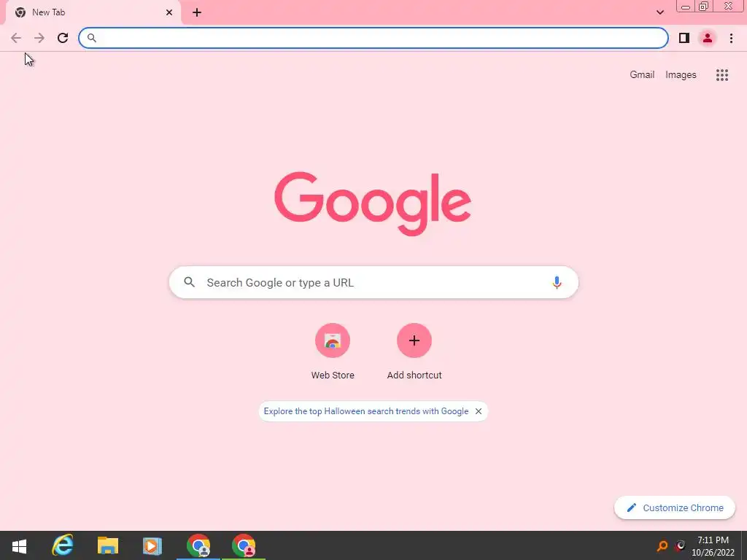Close the New Tab tab
Image resolution: width=747 pixels, height=560 pixels.
pos(169,12)
